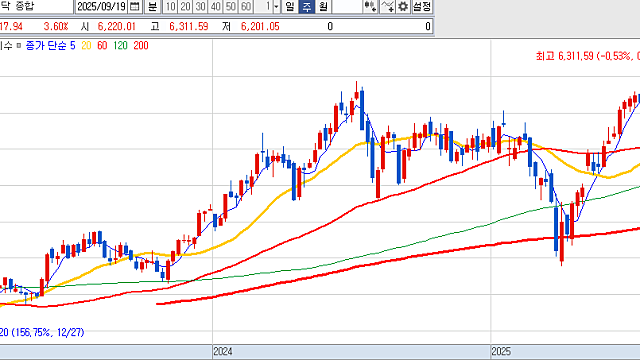This screenshot has height=360, width=640.
Task: Expand the interval value dropdown arrow
Action: pyautogui.click(x=276, y=6)
